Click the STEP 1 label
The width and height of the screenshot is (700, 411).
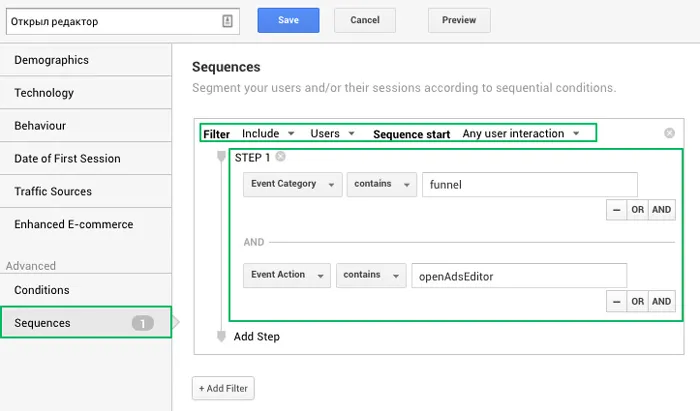pyautogui.click(x=252, y=158)
